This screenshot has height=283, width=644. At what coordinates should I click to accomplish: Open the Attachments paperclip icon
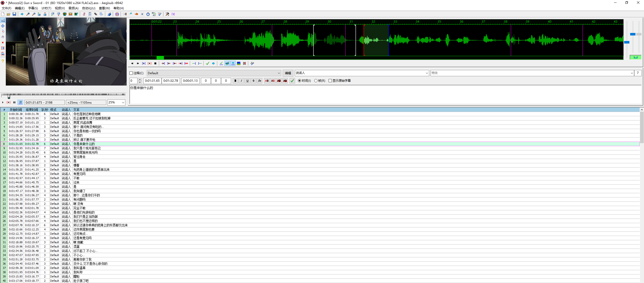[96, 14]
